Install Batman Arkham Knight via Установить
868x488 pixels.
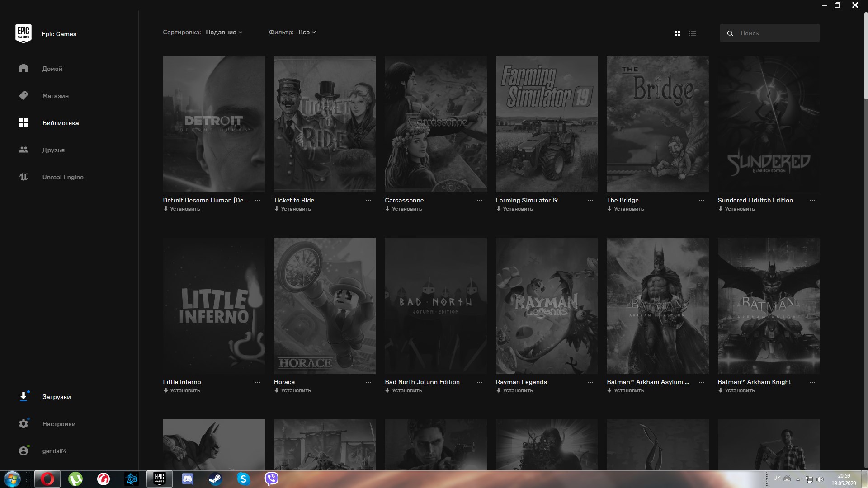[x=736, y=391]
